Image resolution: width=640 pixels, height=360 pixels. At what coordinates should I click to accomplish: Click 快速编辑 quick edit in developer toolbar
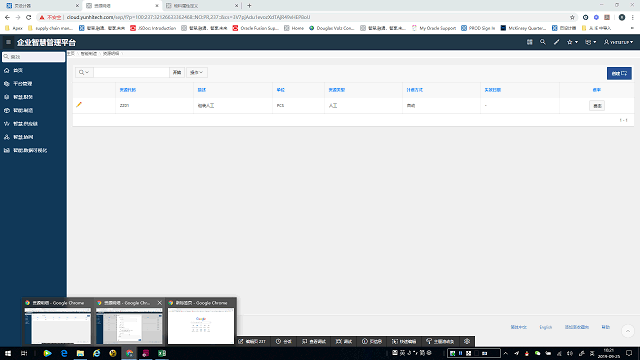tap(404, 341)
